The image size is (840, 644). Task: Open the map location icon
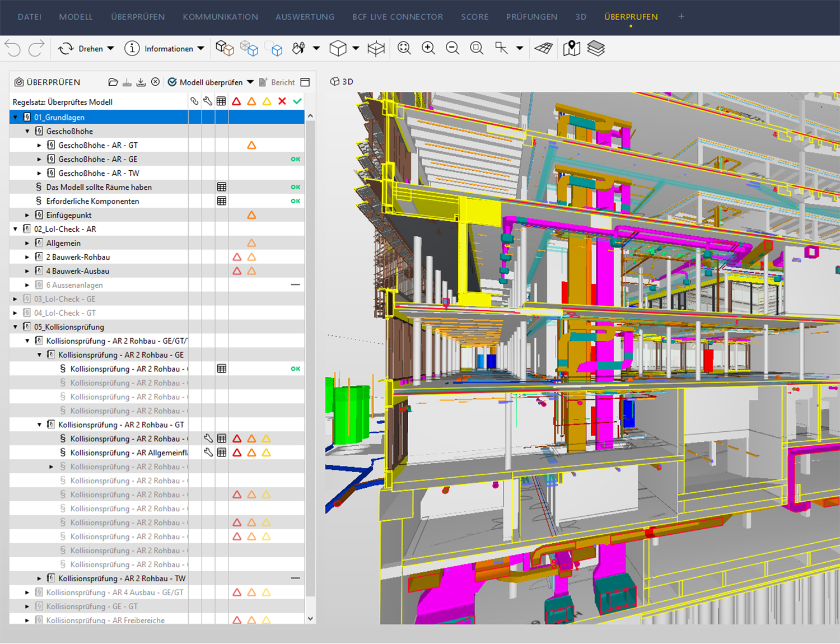571,48
